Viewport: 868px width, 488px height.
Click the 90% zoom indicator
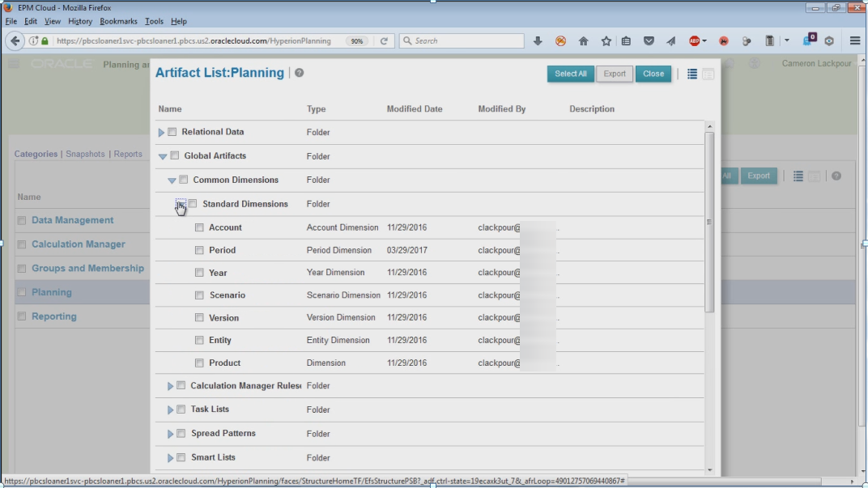357,41
